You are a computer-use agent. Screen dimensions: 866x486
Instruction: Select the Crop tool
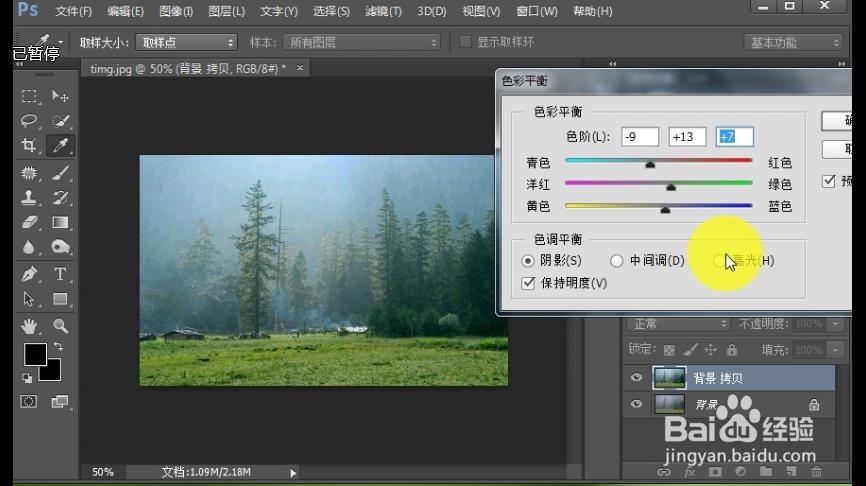29,145
